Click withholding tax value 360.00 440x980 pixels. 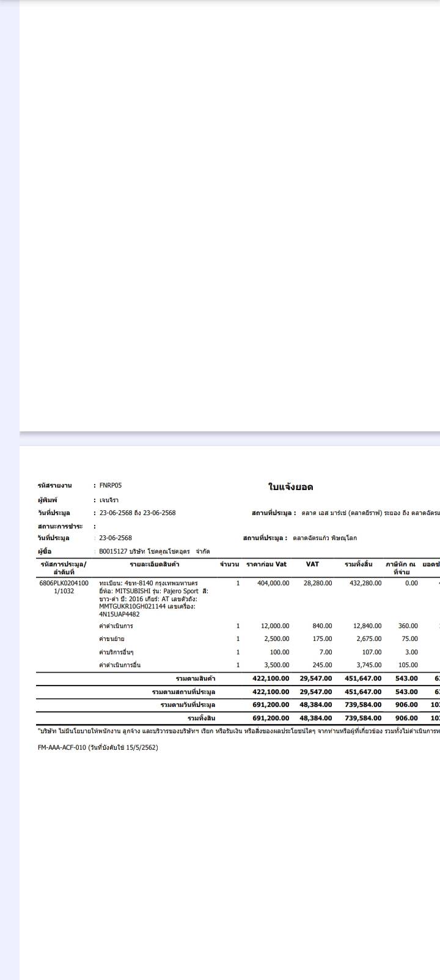coord(408,626)
